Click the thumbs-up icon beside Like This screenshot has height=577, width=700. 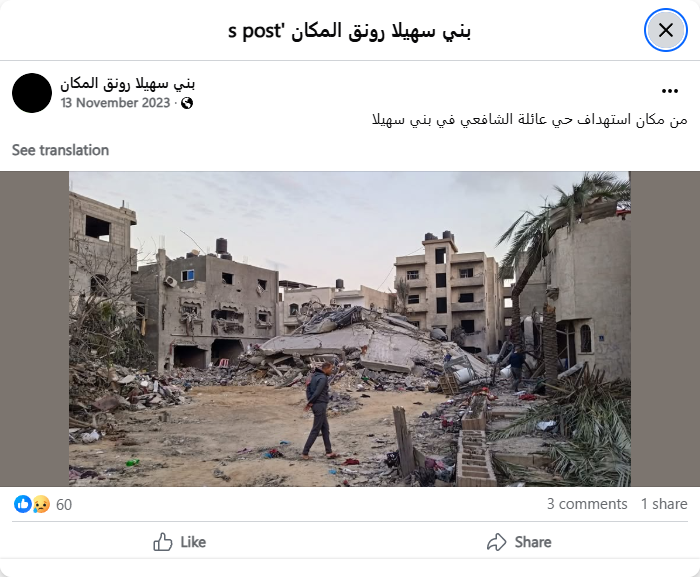[162, 542]
